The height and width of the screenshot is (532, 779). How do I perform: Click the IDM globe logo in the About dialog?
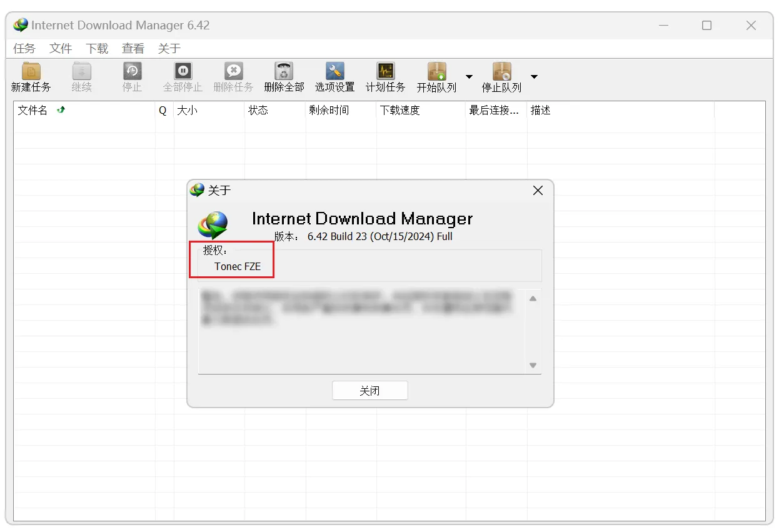pyautogui.click(x=213, y=225)
